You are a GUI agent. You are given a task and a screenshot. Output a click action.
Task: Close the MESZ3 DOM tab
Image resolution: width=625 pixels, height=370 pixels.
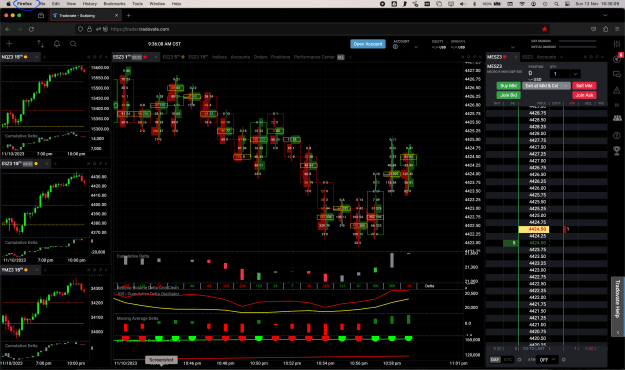click(x=515, y=57)
